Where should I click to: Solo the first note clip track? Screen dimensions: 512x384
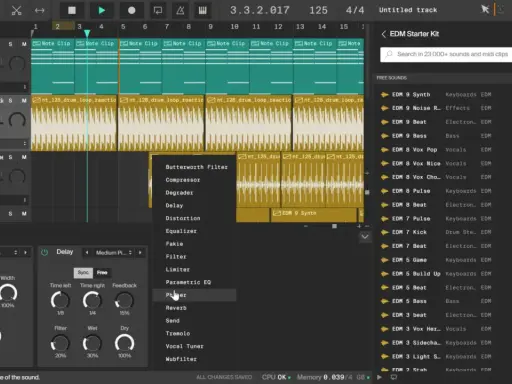pyautogui.click(x=10, y=44)
